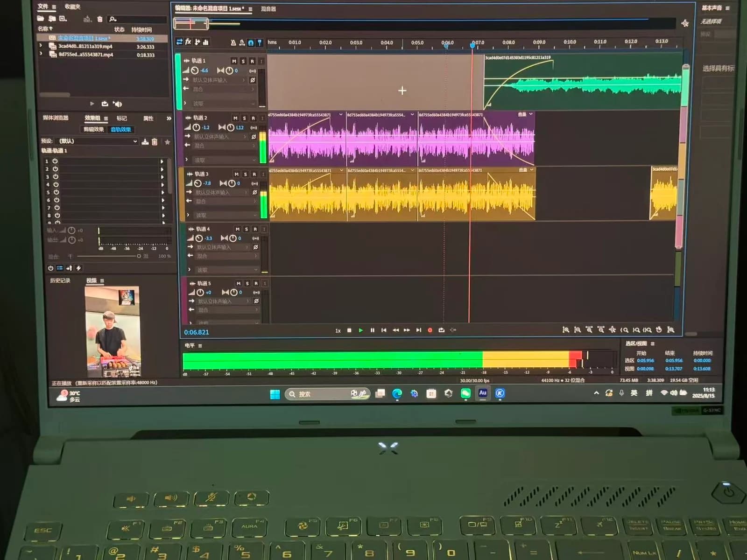
Task: Switch to the 历史记录 history tab
Action: (60, 280)
